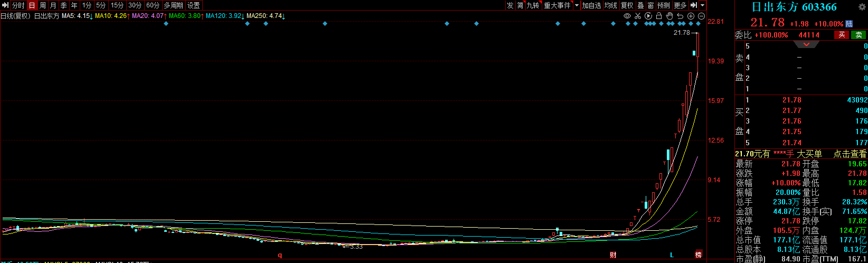Click the green 卖 sell button
This screenshot has width=868, height=263.
click(x=858, y=35)
